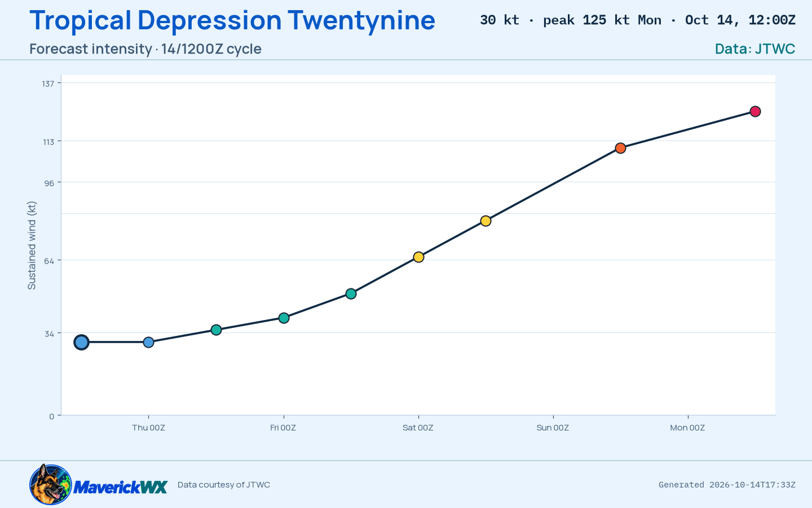
Task: Click the teal point between Fri and Sat
Action: (351, 294)
